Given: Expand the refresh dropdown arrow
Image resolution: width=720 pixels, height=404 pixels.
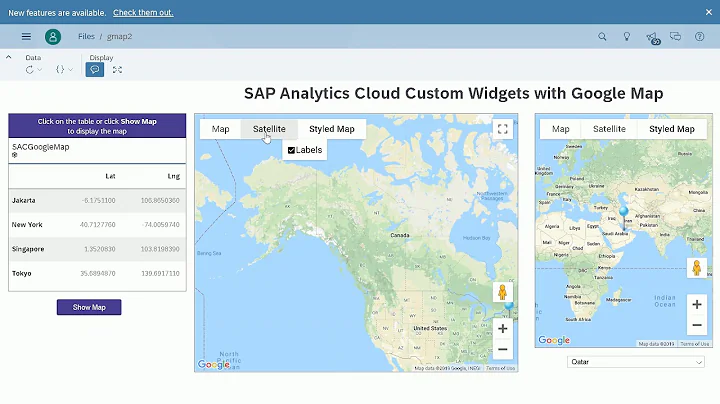Looking at the screenshot, I should point(40,70).
